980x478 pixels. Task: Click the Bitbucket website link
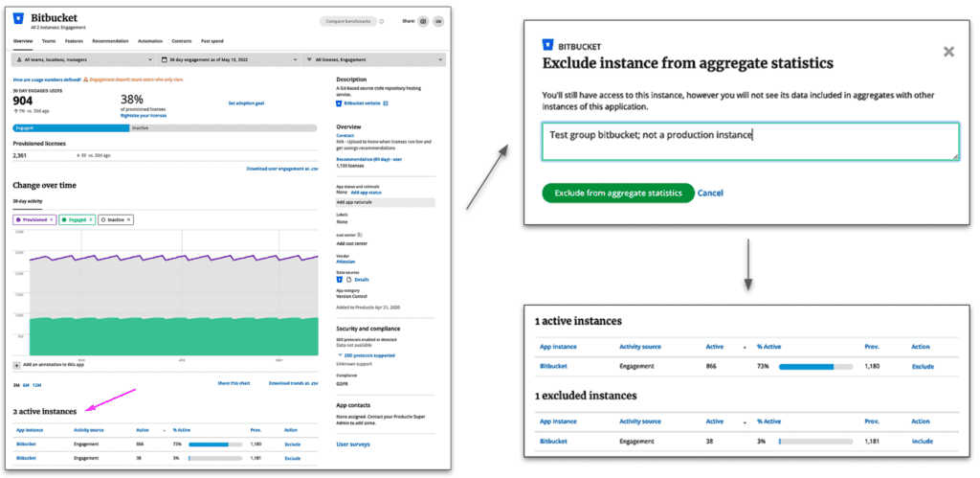(362, 103)
